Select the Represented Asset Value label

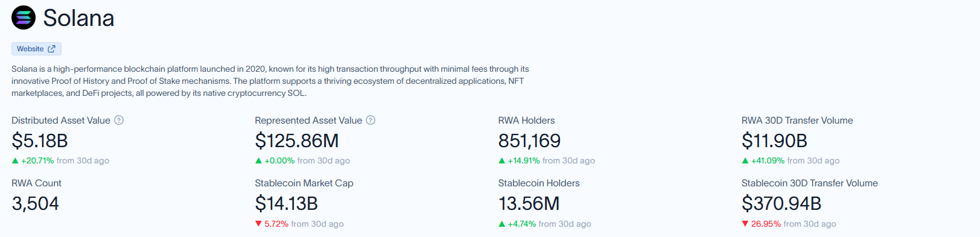coord(308,121)
